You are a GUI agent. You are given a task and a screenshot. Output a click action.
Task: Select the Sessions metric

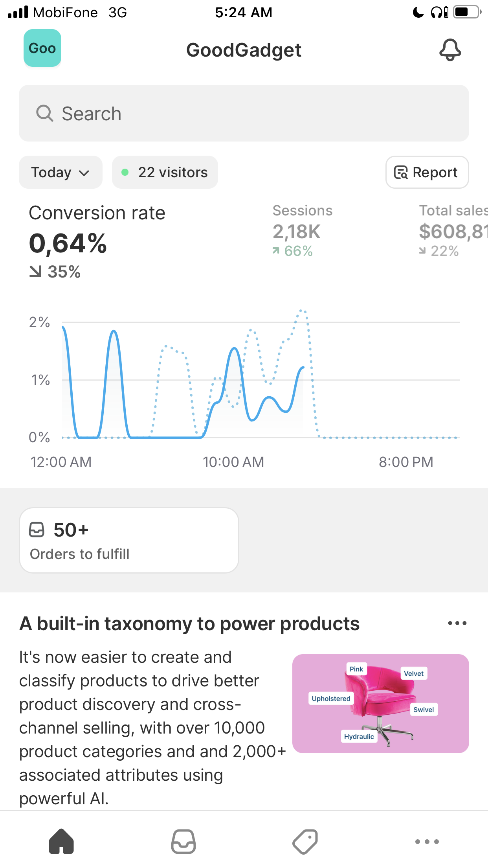(x=303, y=231)
